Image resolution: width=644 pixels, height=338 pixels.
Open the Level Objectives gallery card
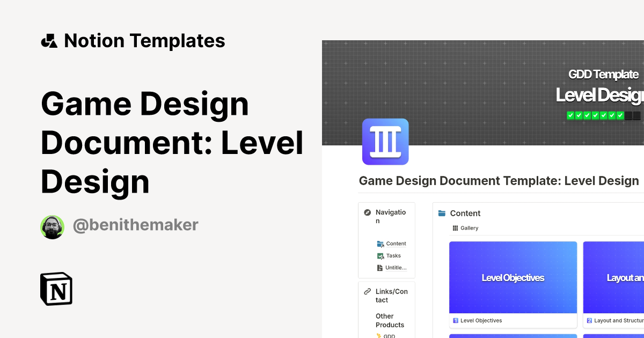click(513, 277)
